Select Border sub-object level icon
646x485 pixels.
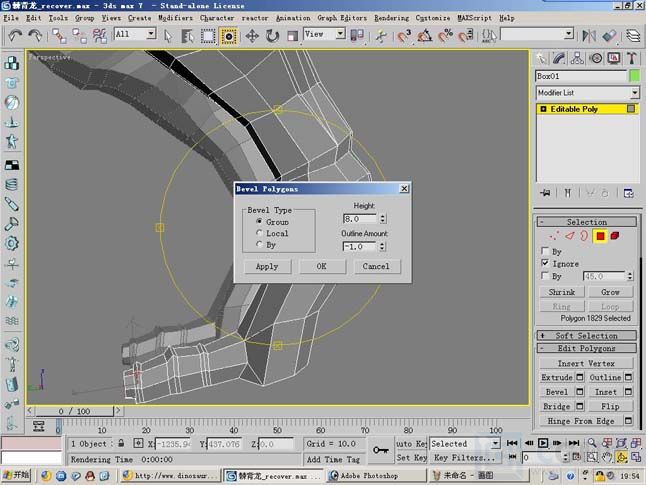click(584, 236)
